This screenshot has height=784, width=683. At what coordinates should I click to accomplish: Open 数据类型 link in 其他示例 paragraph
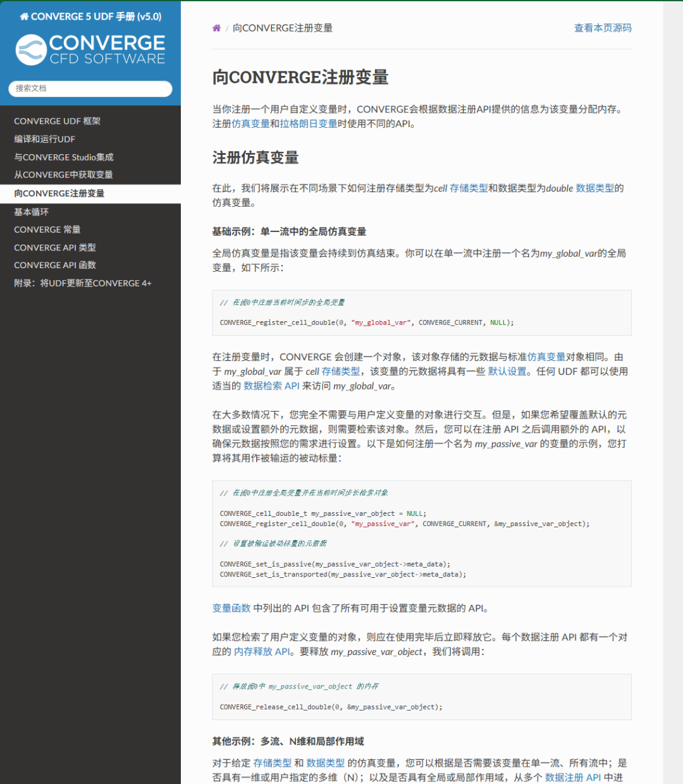(x=326, y=763)
